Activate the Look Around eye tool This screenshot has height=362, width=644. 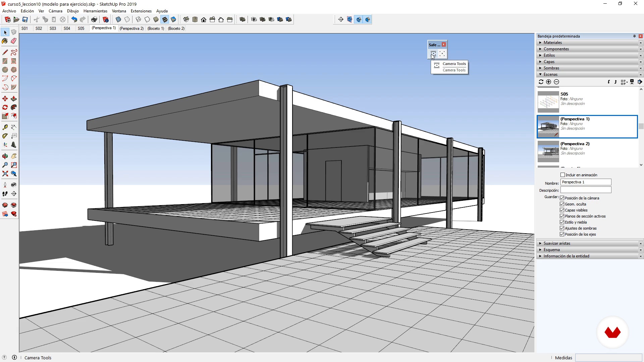pos(14,185)
